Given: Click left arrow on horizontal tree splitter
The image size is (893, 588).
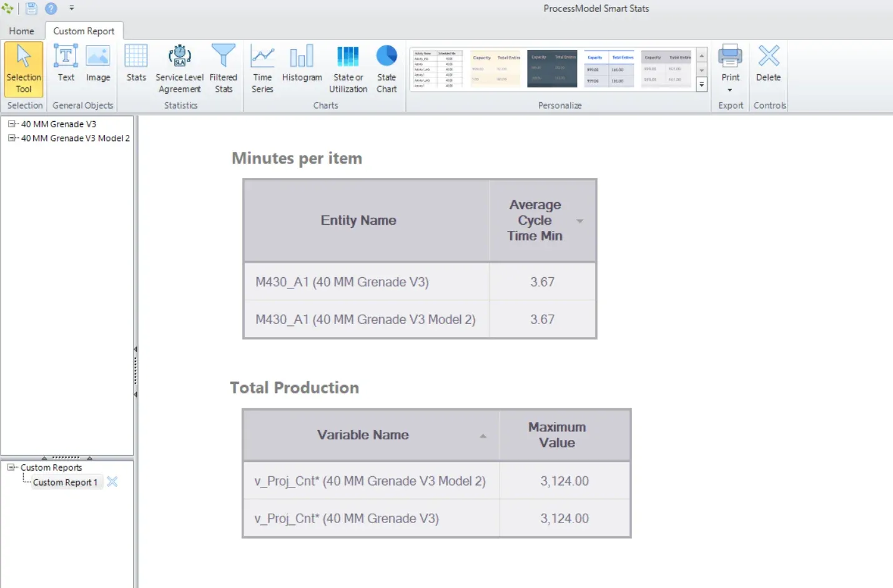Looking at the screenshot, I should pos(44,458).
